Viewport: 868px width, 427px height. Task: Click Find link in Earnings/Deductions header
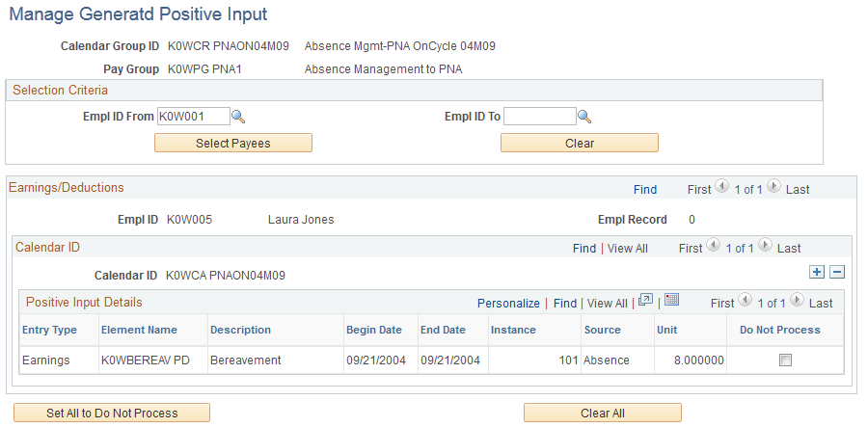pyautogui.click(x=645, y=189)
